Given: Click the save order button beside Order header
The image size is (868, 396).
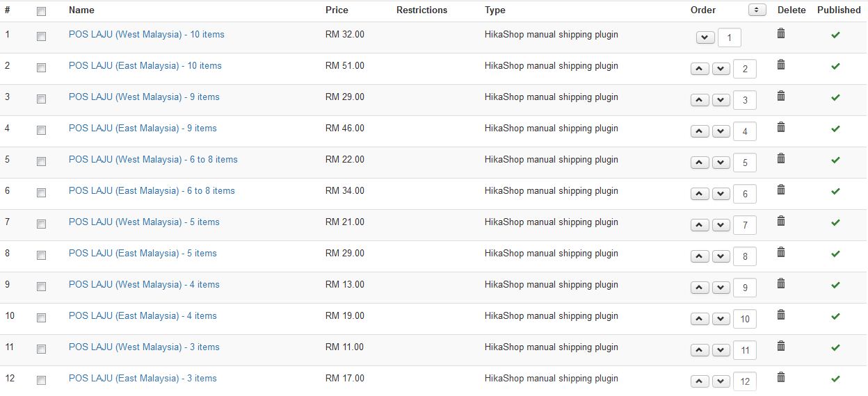Looking at the screenshot, I should (757, 10).
